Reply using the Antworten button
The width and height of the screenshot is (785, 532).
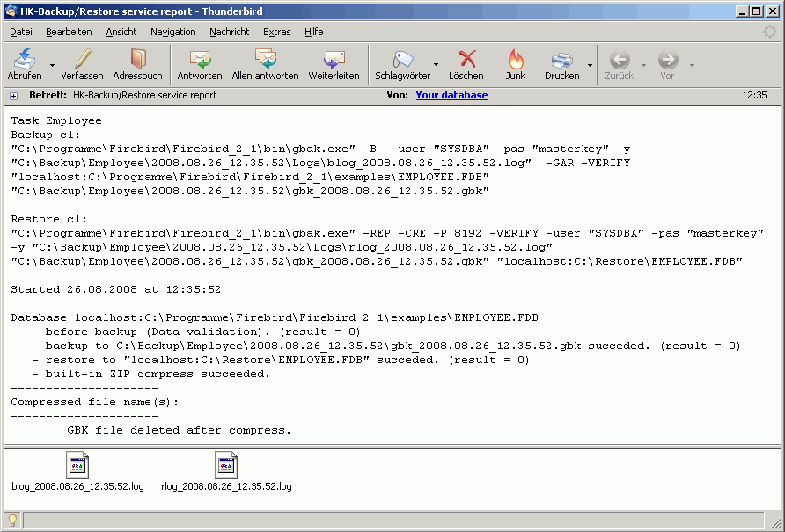click(200, 64)
